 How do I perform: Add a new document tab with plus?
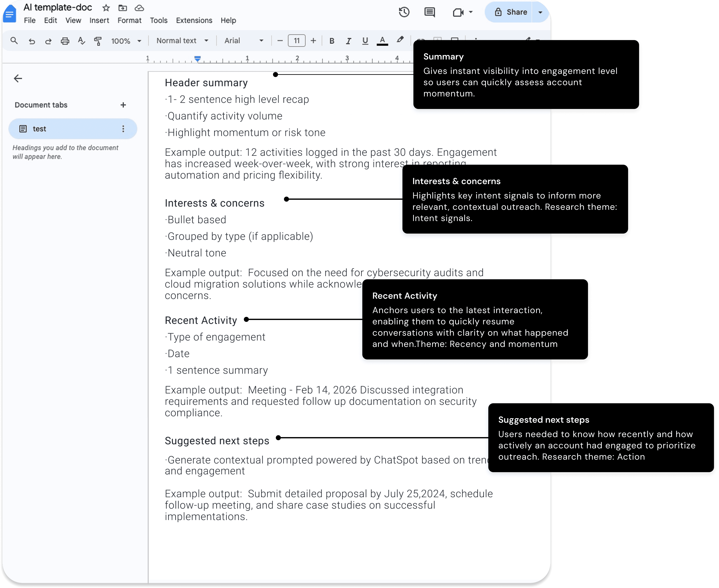pyautogui.click(x=123, y=105)
